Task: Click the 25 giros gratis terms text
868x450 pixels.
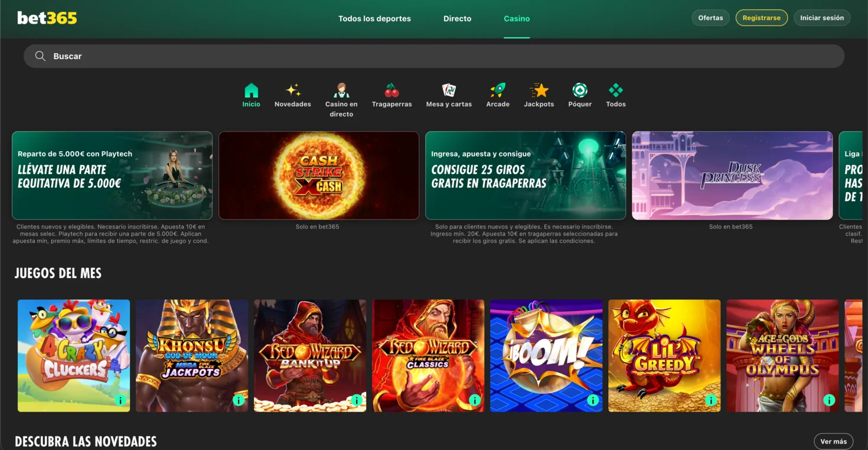Action: click(x=524, y=234)
